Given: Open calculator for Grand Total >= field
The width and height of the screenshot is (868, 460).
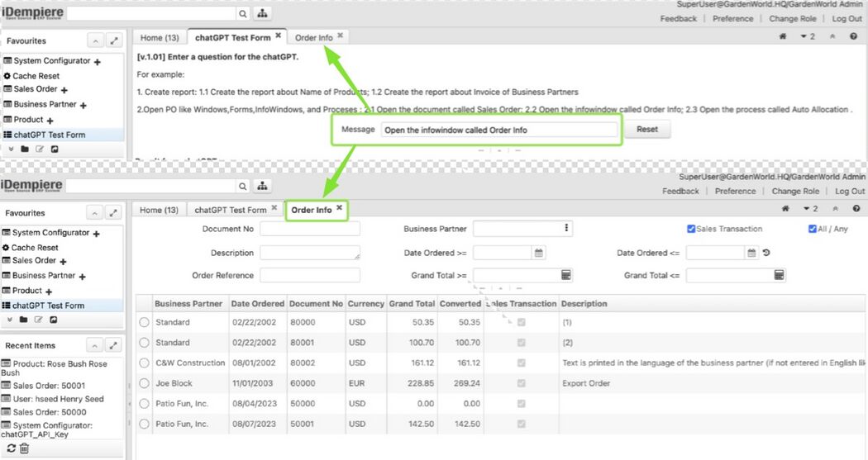Looking at the screenshot, I should [x=566, y=275].
